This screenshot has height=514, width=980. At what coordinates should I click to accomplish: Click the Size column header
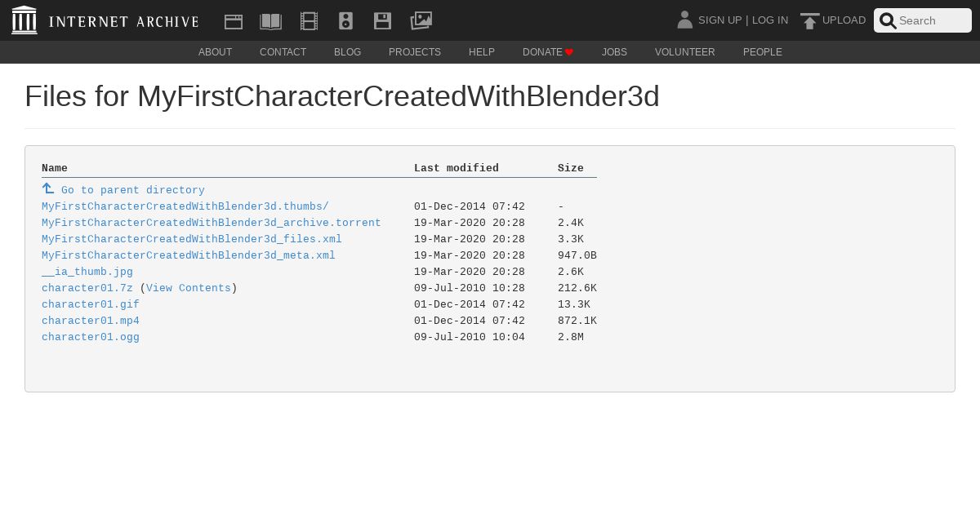571,168
